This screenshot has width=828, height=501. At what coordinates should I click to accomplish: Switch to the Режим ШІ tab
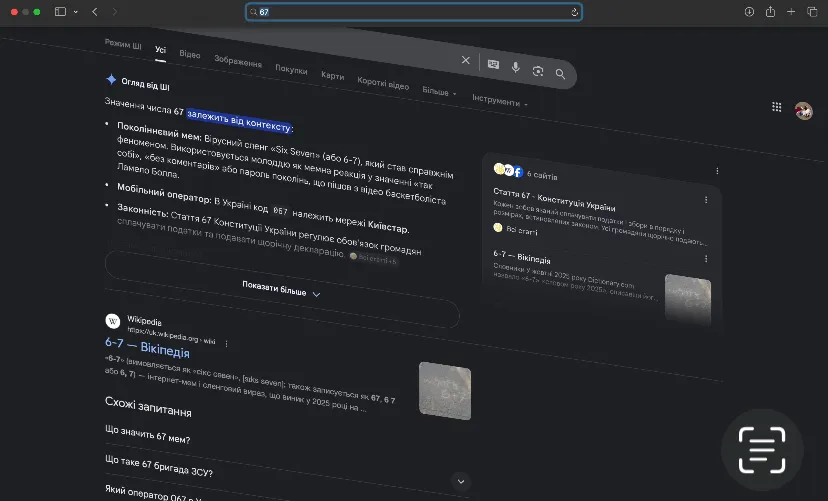[123, 44]
